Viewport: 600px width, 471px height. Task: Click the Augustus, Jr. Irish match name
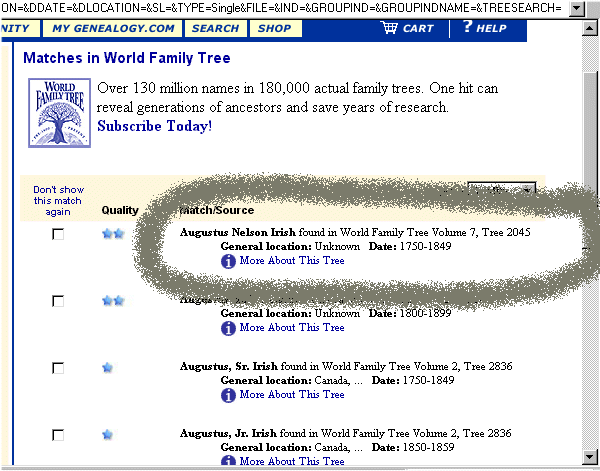[228, 434]
